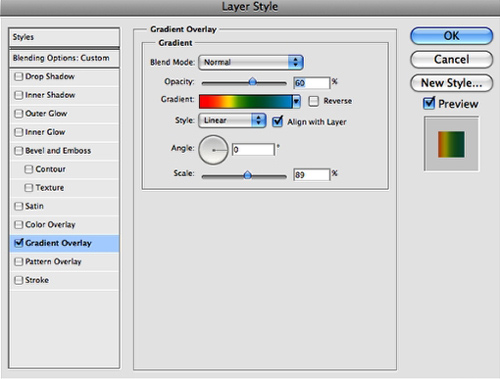Image resolution: width=500 pixels, height=379 pixels.
Task: Tick the Inner Glow checkbox
Action: 18,132
